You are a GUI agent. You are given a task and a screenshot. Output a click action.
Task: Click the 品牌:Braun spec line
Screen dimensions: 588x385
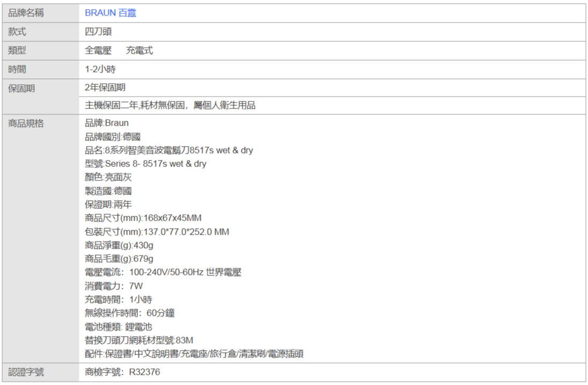107,123
